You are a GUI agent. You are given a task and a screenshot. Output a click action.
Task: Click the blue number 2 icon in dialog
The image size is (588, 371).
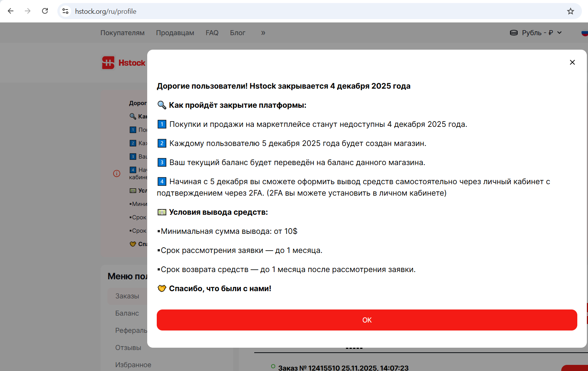(162, 143)
